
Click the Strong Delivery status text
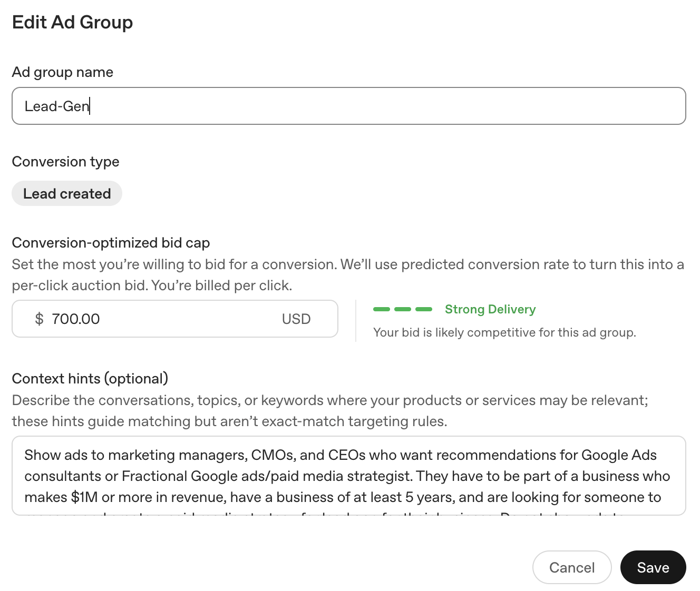(490, 309)
